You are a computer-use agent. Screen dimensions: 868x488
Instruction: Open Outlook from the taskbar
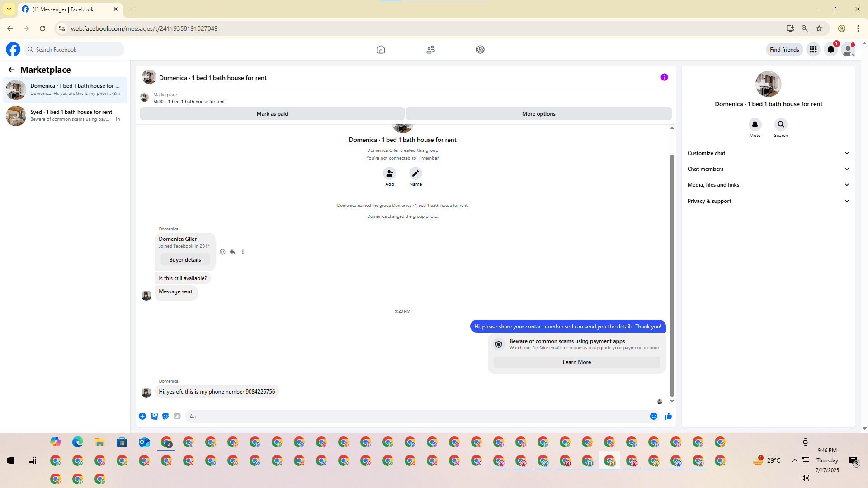[144, 442]
